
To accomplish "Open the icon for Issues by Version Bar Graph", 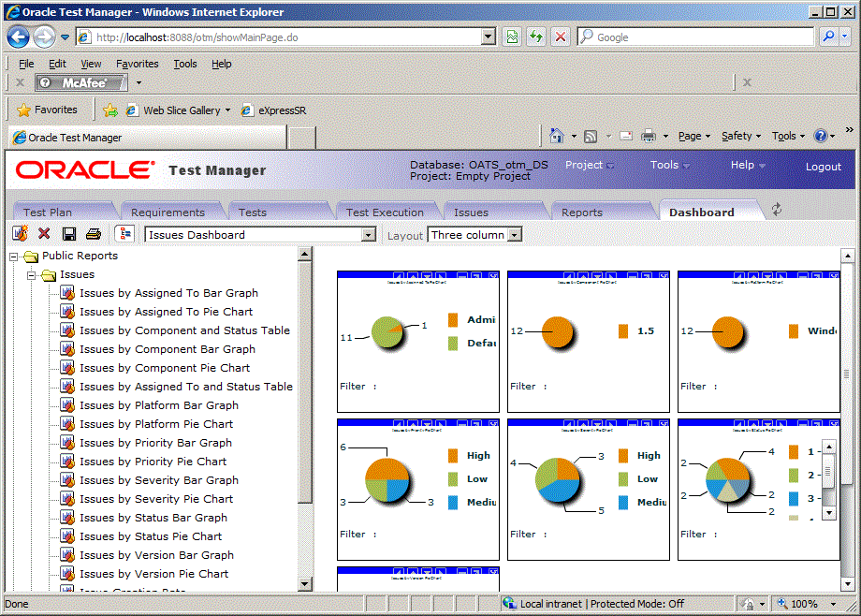I will coord(67,555).
